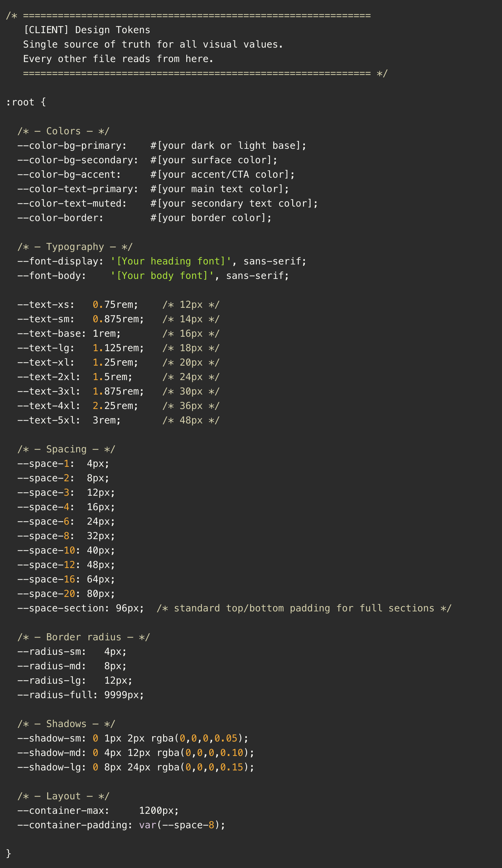Click the --shadow-md rgba value

(205, 753)
